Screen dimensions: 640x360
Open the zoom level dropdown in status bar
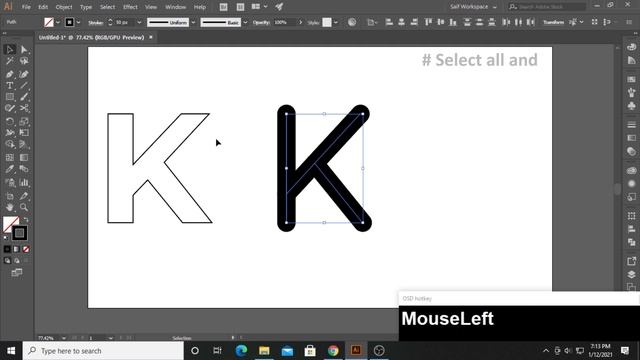click(x=64, y=338)
